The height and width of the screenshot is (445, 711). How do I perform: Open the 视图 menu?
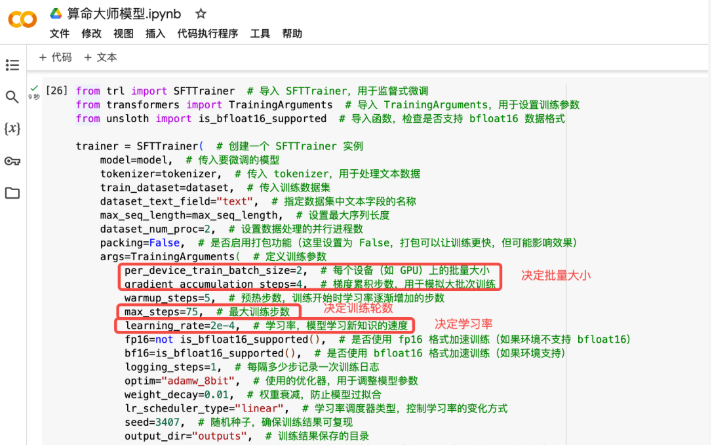(x=123, y=34)
